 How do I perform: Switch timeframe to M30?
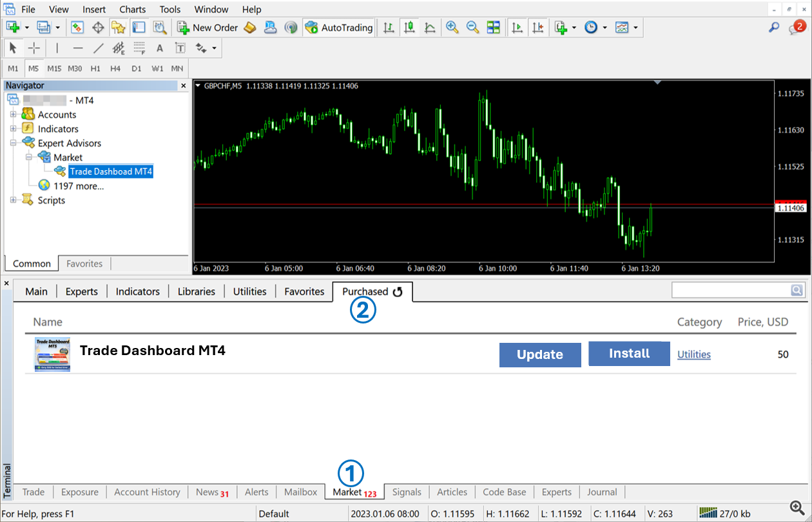pos(75,68)
